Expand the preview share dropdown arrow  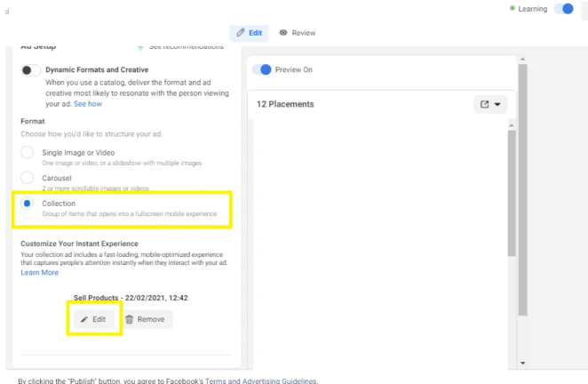497,104
